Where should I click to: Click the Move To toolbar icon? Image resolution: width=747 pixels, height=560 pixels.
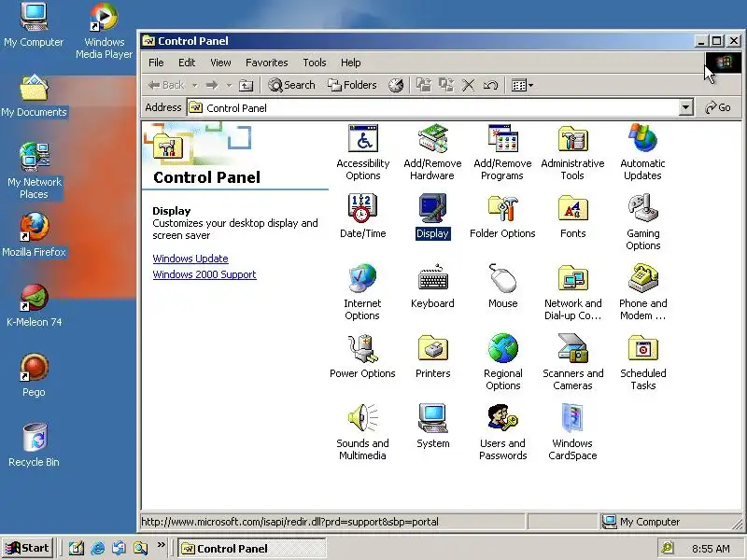424,85
